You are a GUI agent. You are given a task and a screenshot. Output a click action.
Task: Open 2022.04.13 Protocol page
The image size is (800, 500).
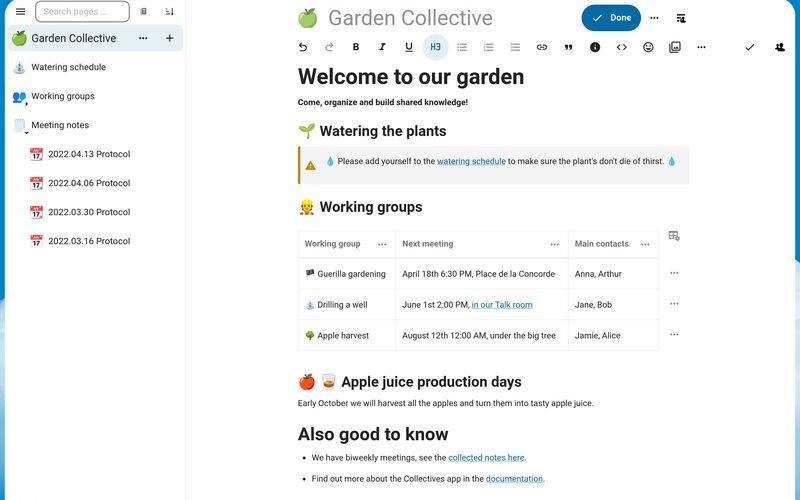click(x=89, y=154)
